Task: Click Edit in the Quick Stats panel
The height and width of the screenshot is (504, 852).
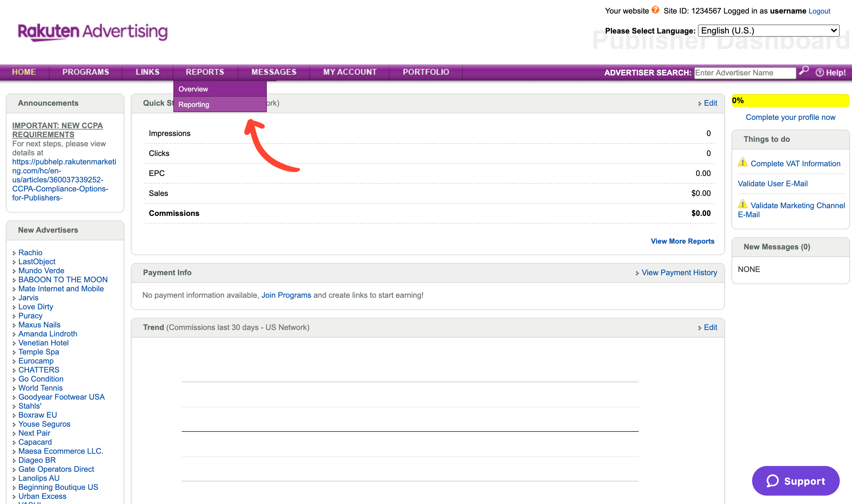Action: pyautogui.click(x=711, y=103)
